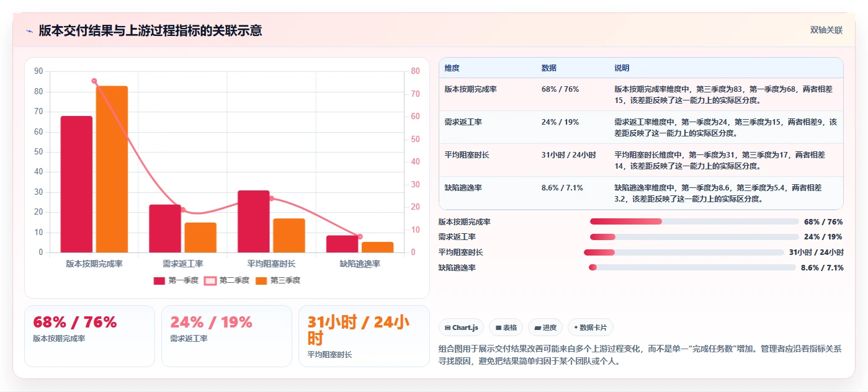This screenshot has height=392, width=868.
Task: Toggle the 第三季度 legend entry
Action: [278, 280]
